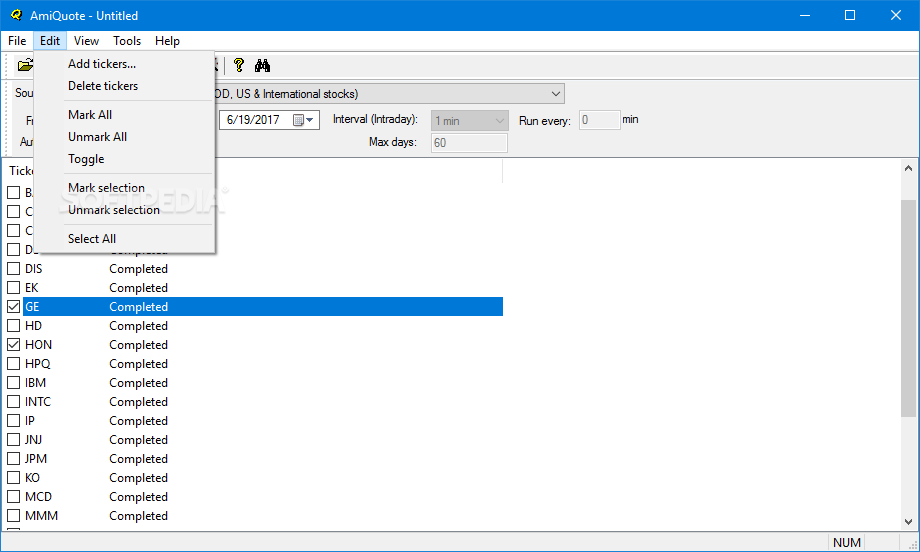Select the HD ticker row name
The height and width of the screenshot is (552, 920).
click(33, 326)
